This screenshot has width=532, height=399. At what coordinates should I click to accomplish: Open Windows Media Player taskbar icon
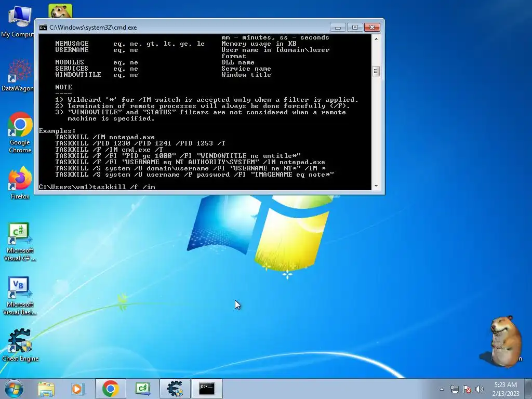click(x=77, y=389)
